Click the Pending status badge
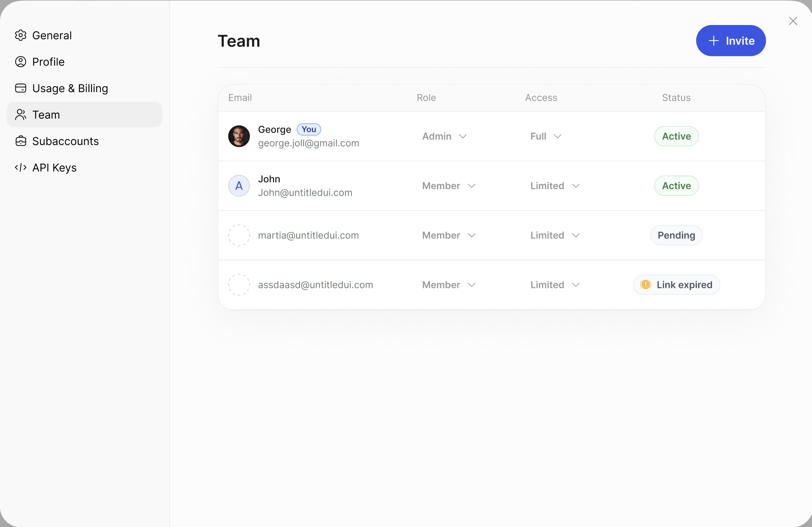This screenshot has width=812, height=527. (x=676, y=236)
